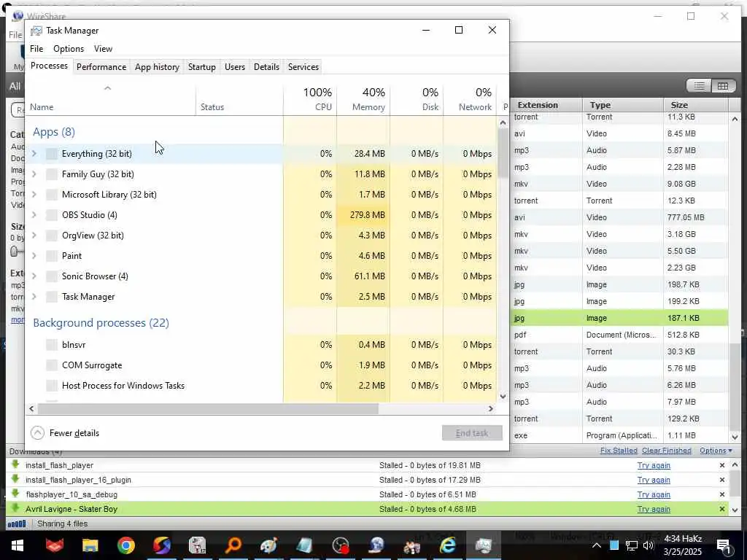Click the WireShare results scrollbar up arrow
The image size is (747, 560).
point(735,119)
